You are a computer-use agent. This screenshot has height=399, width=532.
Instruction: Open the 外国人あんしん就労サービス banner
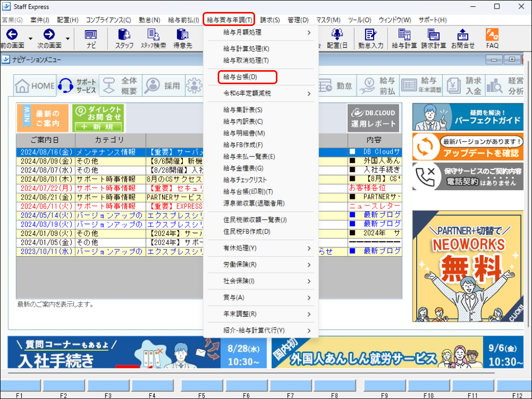(397, 352)
